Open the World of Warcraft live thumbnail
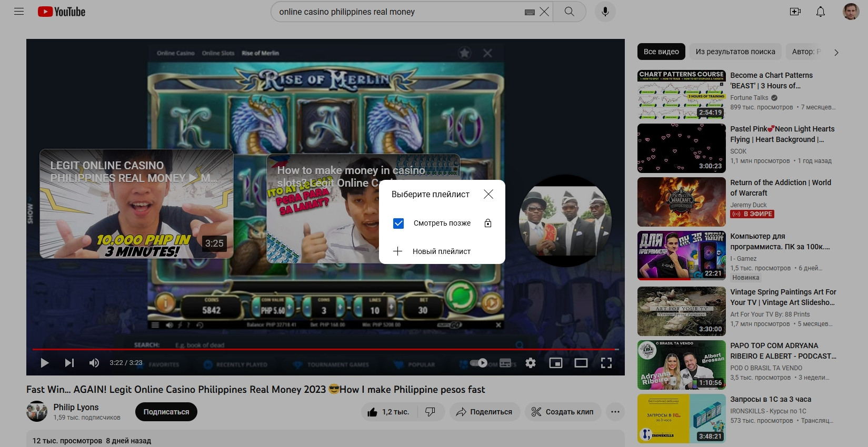The height and width of the screenshot is (447, 868). pos(682,202)
